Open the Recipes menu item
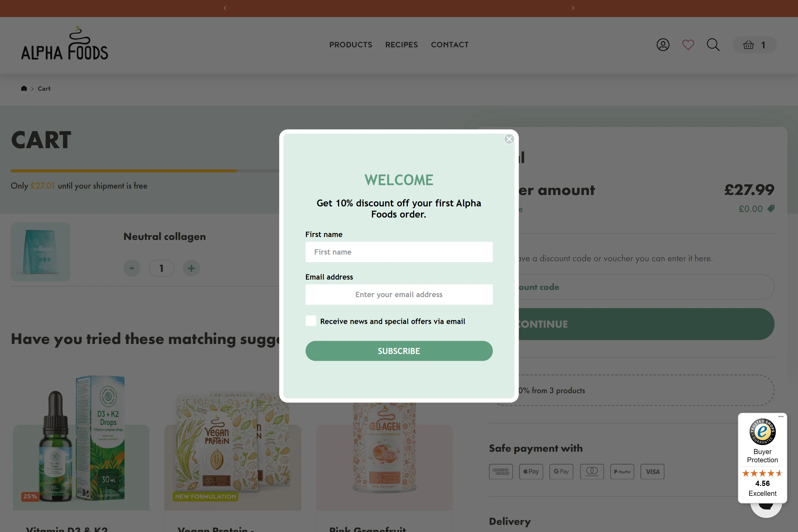The height and width of the screenshot is (532, 798). (401, 45)
